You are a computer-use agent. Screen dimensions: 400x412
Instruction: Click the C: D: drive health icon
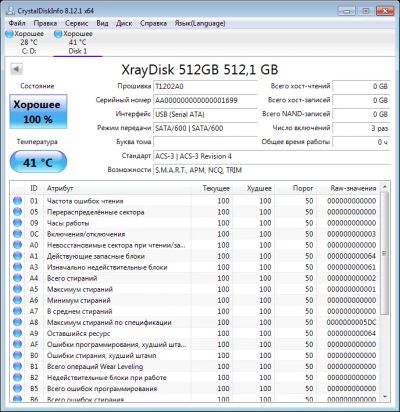coord(9,34)
